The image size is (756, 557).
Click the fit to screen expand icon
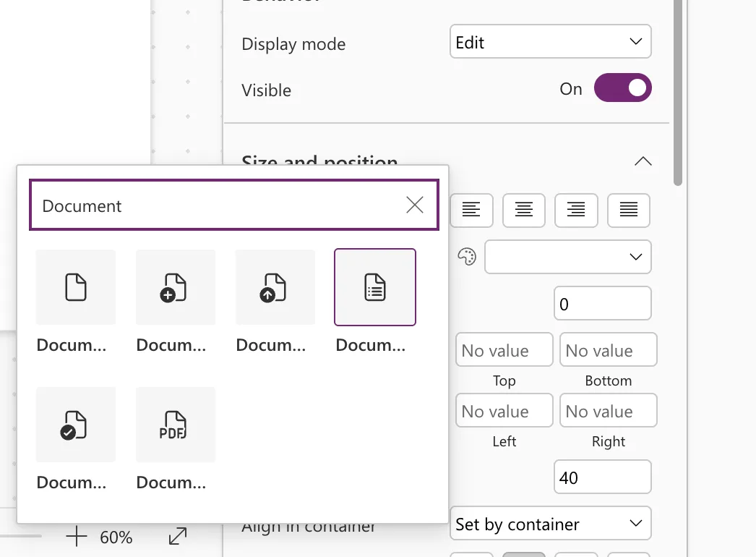click(x=178, y=536)
